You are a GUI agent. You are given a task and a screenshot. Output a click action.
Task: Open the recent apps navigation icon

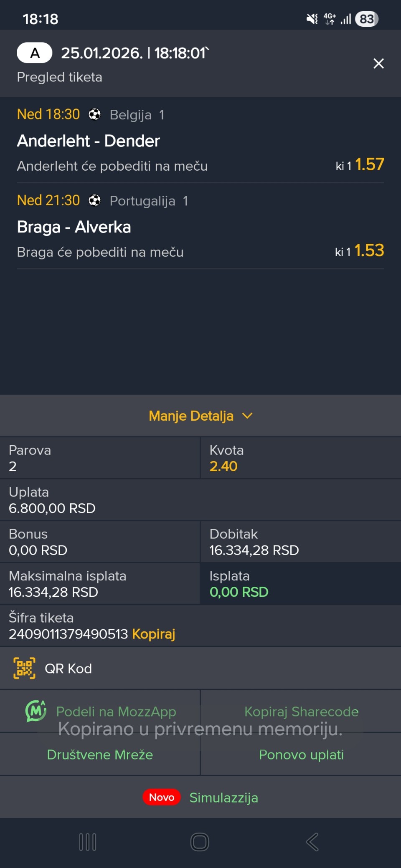pos(88,842)
